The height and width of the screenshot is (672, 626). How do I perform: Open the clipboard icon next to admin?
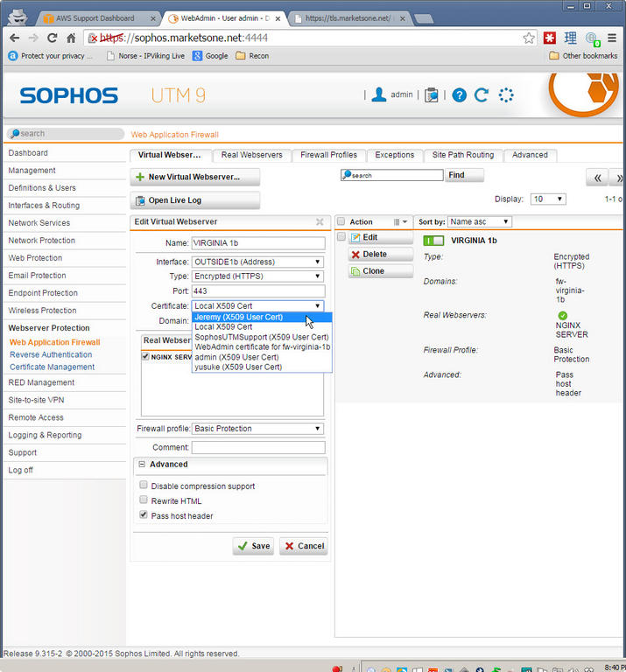[431, 94]
